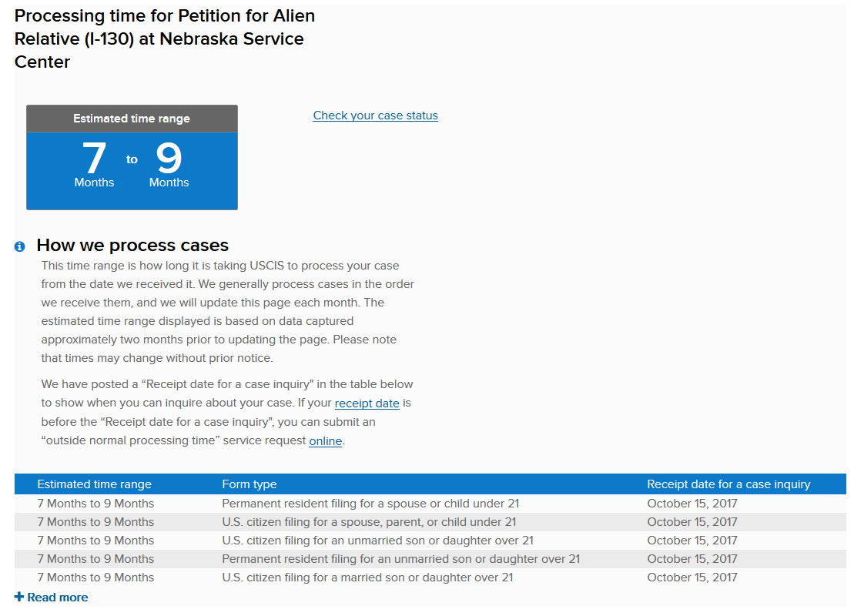Image resolution: width=864 pixels, height=616 pixels.
Task: Click the plus icon next to Read more
Action: pos(19,597)
